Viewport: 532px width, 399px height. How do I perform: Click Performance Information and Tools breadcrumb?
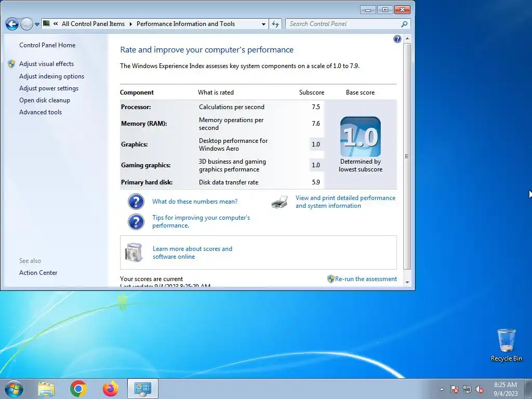pyautogui.click(x=185, y=24)
